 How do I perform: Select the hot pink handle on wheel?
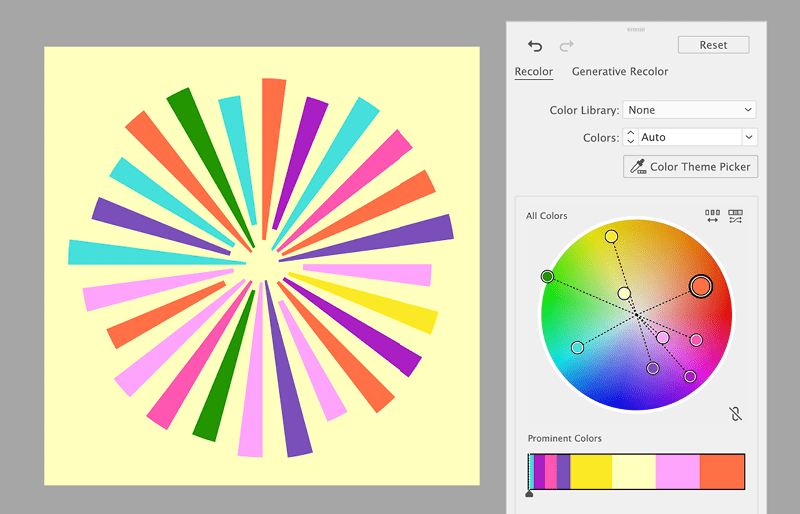coord(696,340)
